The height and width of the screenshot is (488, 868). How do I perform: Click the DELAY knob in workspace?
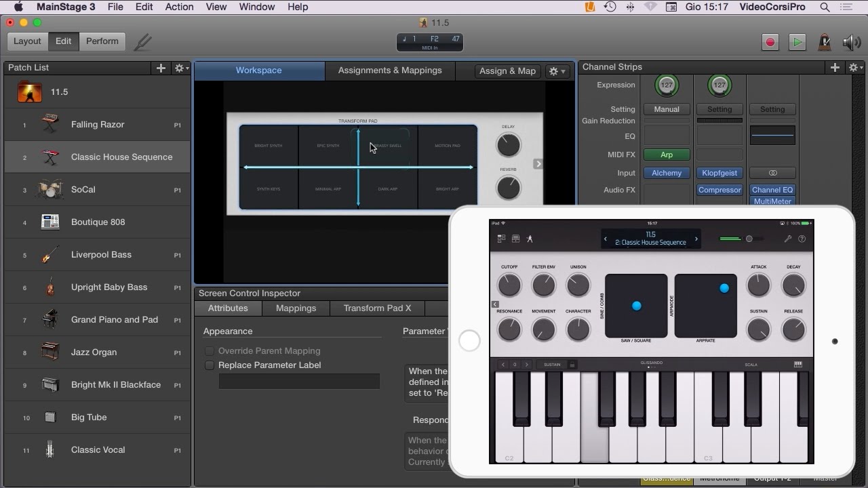click(508, 144)
